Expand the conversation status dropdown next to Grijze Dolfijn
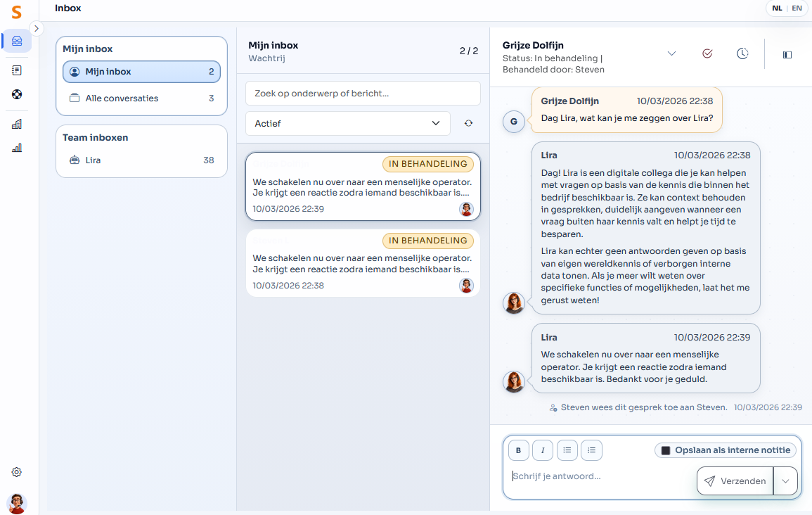 click(672, 53)
